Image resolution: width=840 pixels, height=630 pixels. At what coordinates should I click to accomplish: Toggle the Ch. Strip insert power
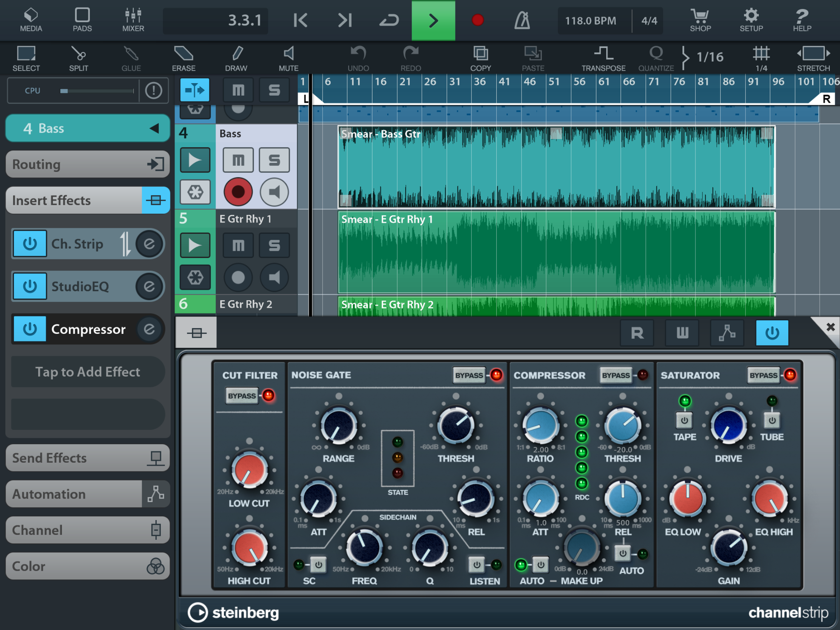pos(30,243)
